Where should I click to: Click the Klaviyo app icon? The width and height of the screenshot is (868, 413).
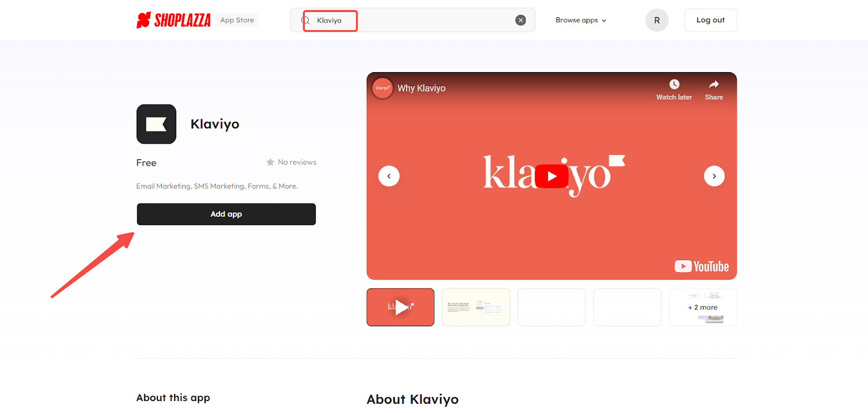coord(156,124)
